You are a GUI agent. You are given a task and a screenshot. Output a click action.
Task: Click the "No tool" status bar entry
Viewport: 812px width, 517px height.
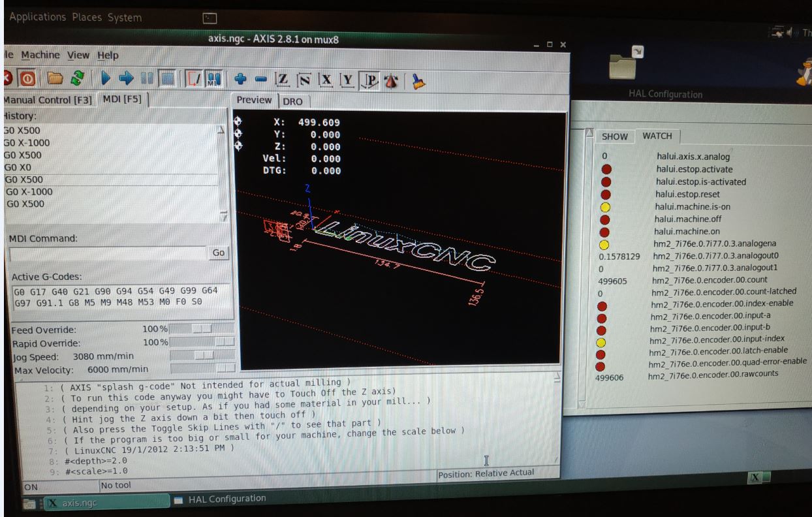click(117, 485)
